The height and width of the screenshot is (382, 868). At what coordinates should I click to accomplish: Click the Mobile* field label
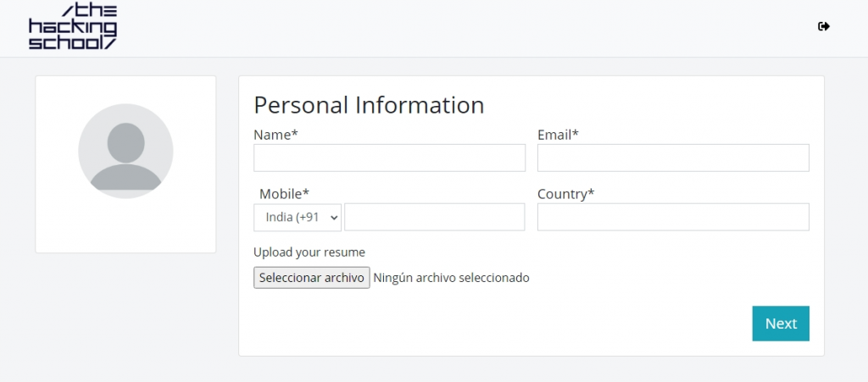tap(284, 194)
